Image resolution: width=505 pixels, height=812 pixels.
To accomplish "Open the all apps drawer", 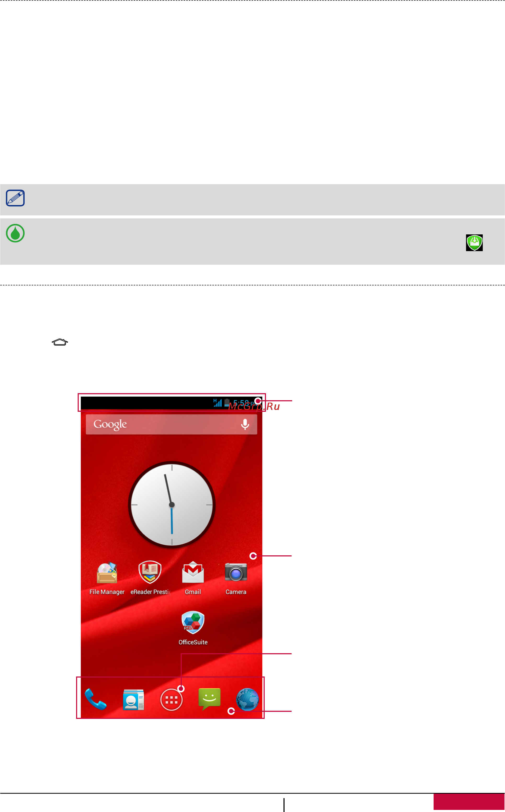I will (171, 700).
